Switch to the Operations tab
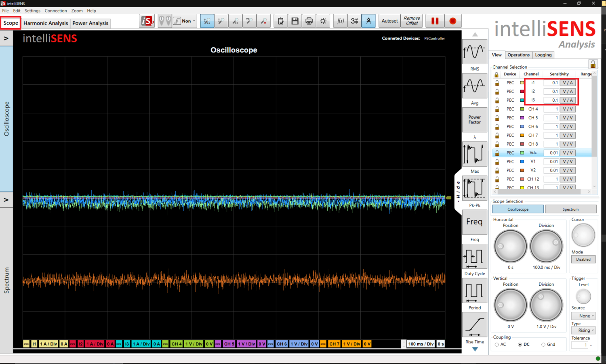 [518, 54]
